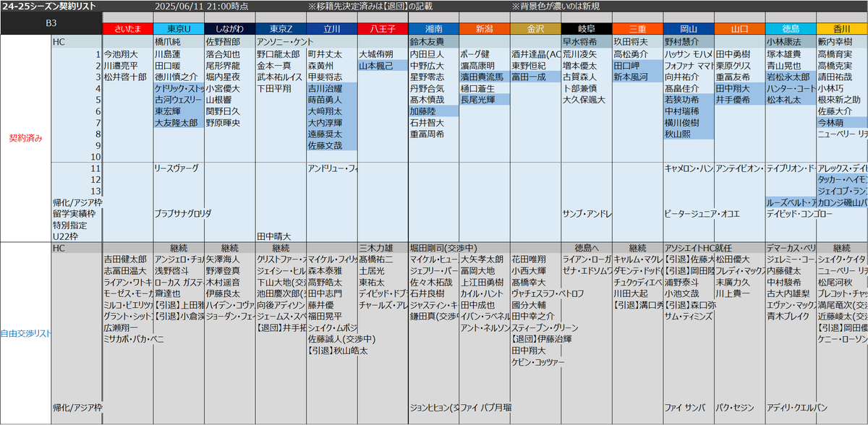Screen dimensions: 868x425
Task: Select the 山口 team header cell
Action: tap(739, 29)
